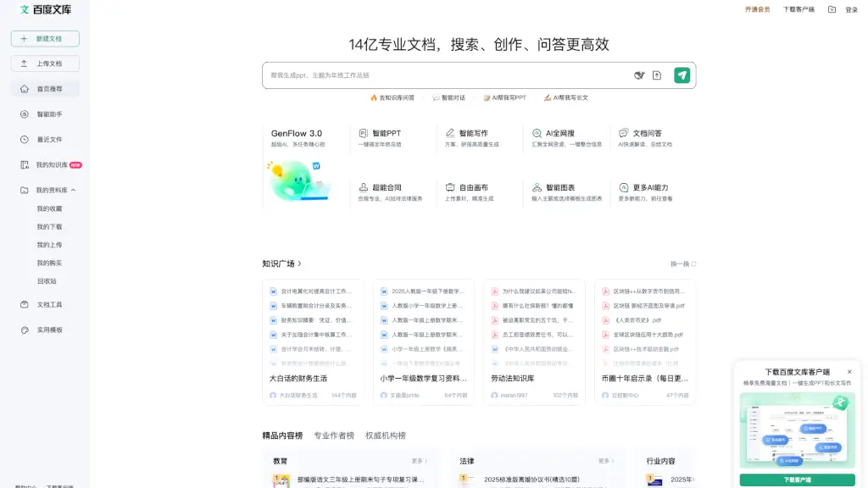Click the bird-shaped AI icon in search bar
The width and height of the screenshot is (868, 488).
[639, 75]
